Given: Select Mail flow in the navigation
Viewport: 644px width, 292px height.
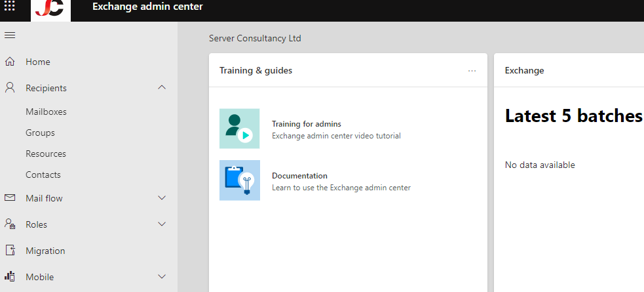Looking at the screenshot, I should pos(44,198).
